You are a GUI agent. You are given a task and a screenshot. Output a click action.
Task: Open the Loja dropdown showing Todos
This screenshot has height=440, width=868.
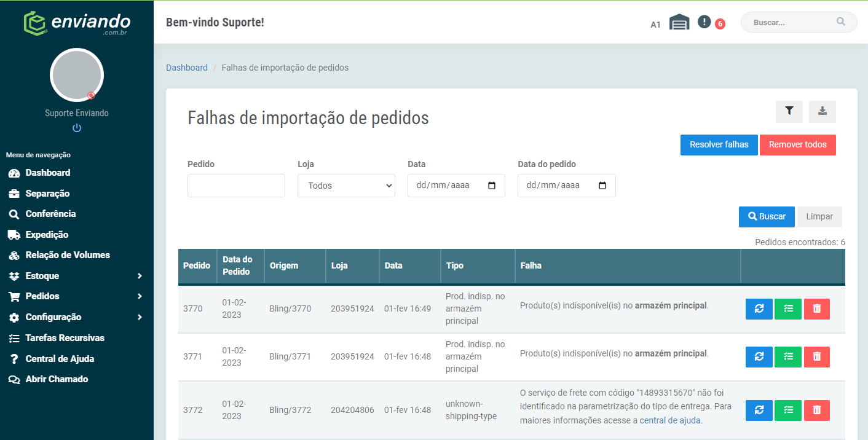(346, 186)
